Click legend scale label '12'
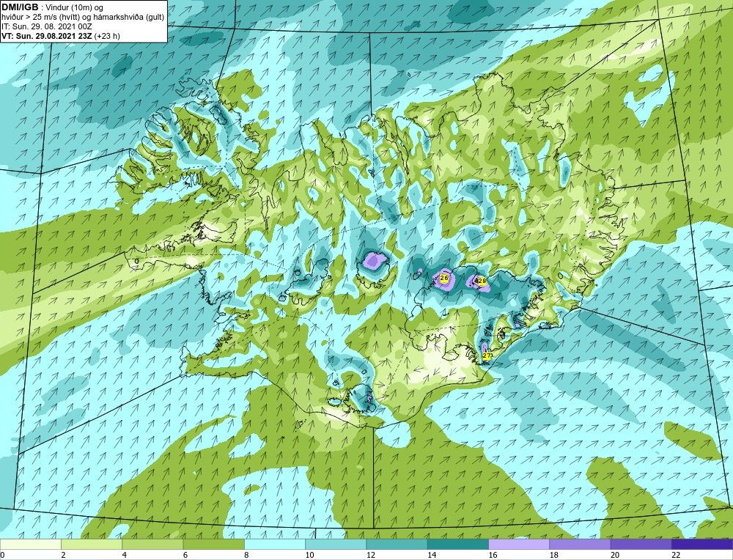 click(371, 555)
